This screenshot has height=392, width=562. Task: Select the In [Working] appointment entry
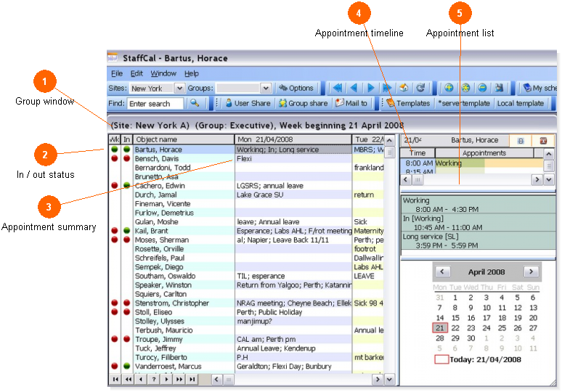(478, 223)
